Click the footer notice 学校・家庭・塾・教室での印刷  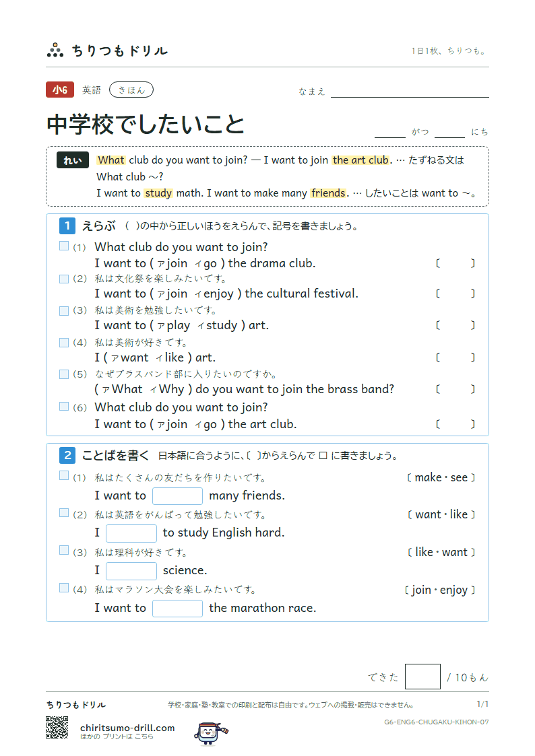click(x=291, y=705)
